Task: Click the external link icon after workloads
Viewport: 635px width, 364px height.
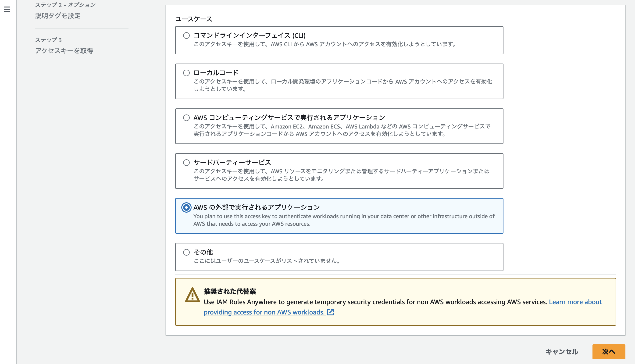Action: pyautogui.click(x=330, y=312)
